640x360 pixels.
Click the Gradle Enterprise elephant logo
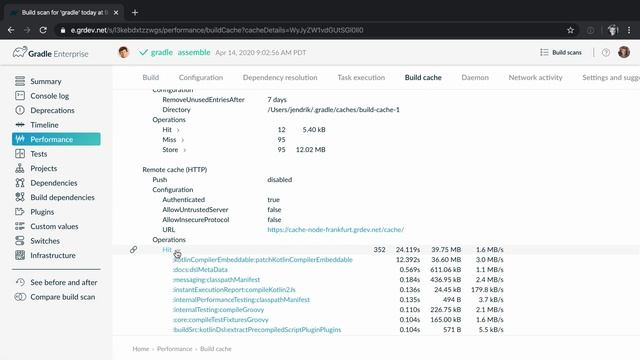20,52
